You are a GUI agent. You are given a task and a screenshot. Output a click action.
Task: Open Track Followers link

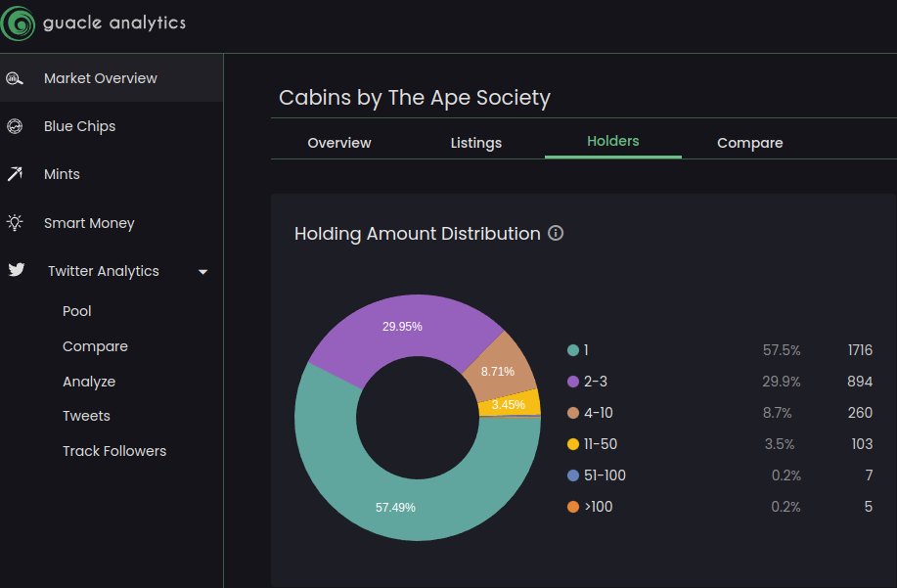click(x=114, y=451)
